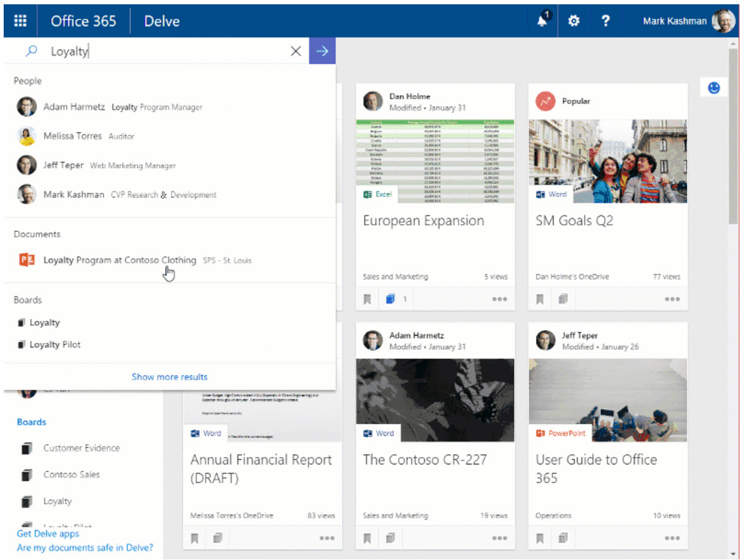Click the smiley feedback icon
The image size is (742, 560).
pos(714,88)
